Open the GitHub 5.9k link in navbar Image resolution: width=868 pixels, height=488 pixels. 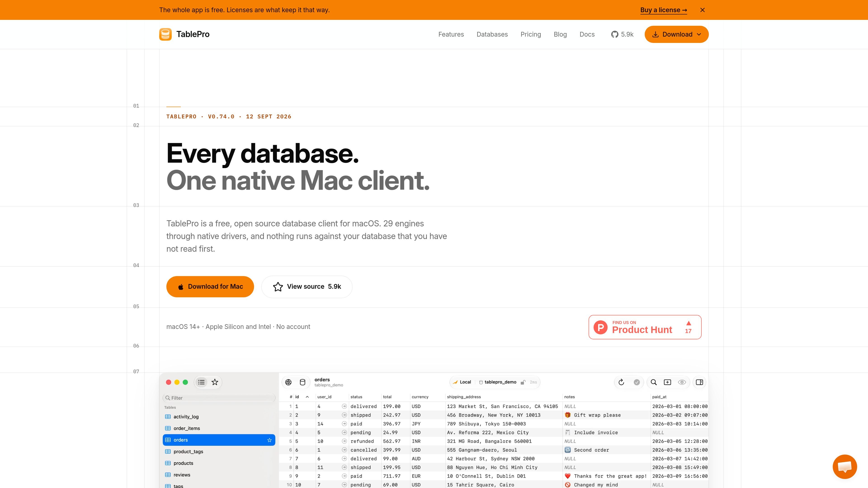(622, 34)
